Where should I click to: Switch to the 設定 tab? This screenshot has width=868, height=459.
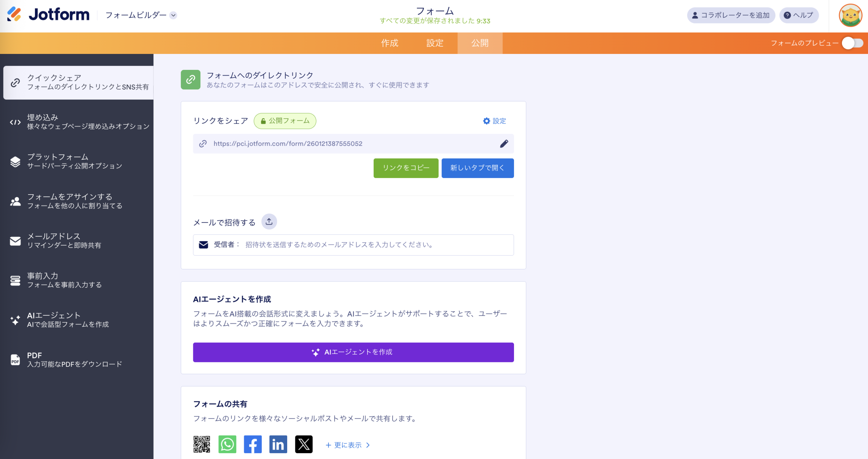pyautogui.click(x=435, y=43)
